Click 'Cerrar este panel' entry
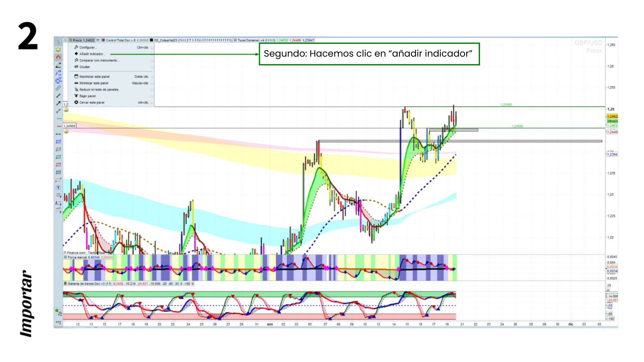The height and width of the screenshot is (362, 644). point(92,103)
